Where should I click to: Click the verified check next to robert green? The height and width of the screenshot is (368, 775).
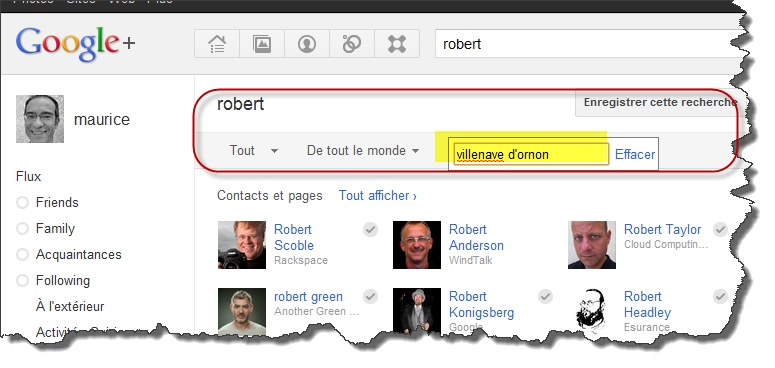point(371,296)
